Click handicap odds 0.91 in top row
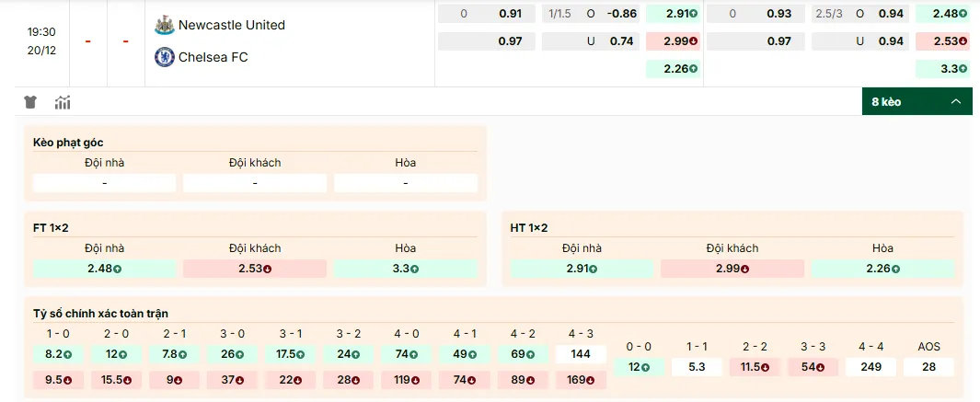980x402 pixels. pyautogui.click(x=510, y=14)
